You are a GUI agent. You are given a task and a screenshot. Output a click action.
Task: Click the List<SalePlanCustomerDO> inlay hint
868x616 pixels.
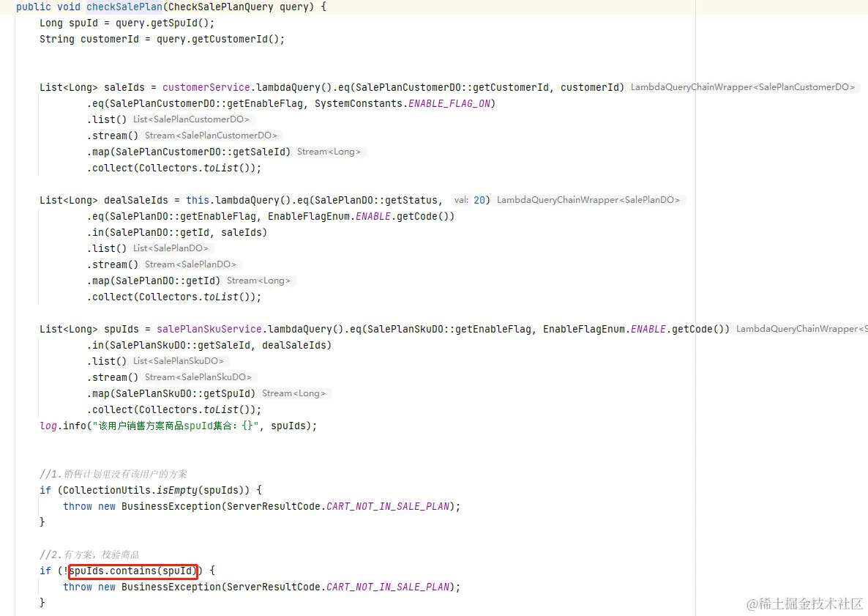tap(191, 119)
